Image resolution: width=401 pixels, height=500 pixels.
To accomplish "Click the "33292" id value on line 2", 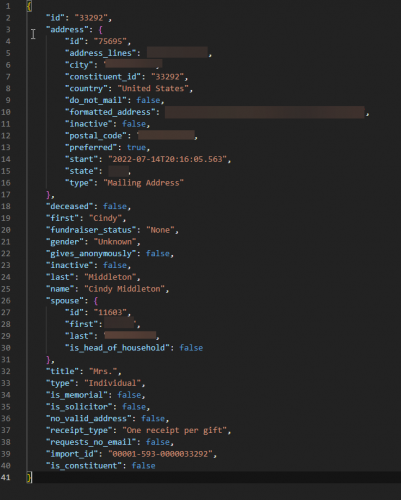I will tap(91, 18).
